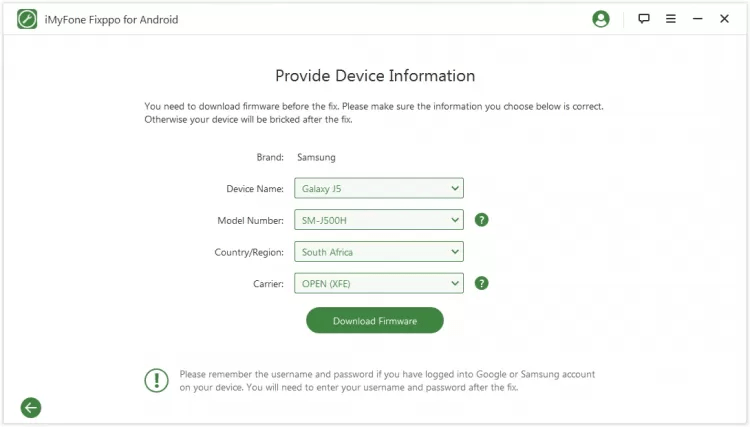Image resolution: width=750 pixels, height=427 pixels.
Task: Open the feedback chat icon
Action: (644, 19)
